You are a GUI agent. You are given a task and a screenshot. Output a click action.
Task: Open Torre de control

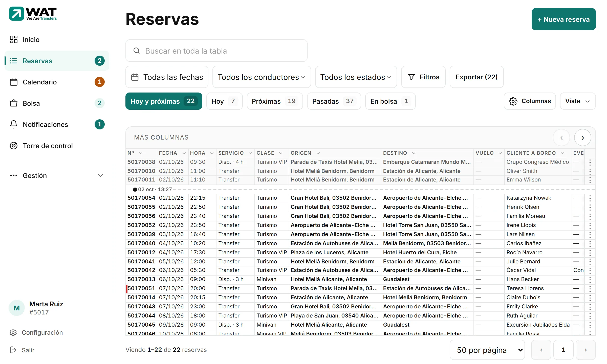pos(57,146)
